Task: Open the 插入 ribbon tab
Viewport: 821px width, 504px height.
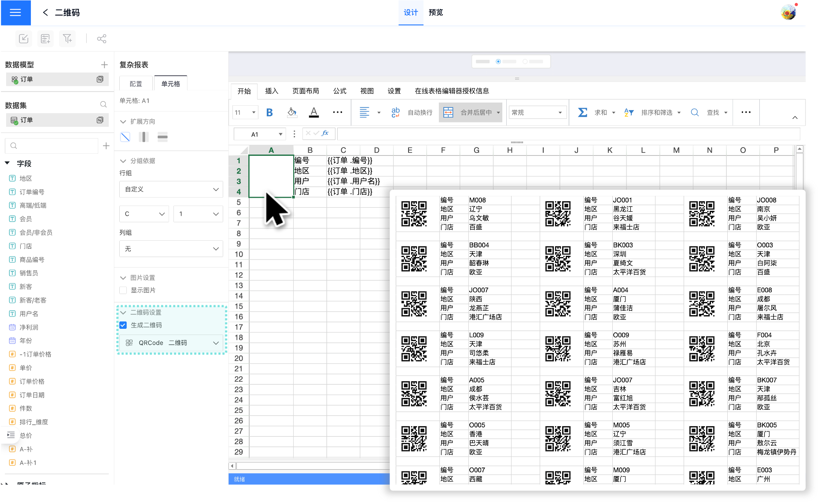Action: 272,91
